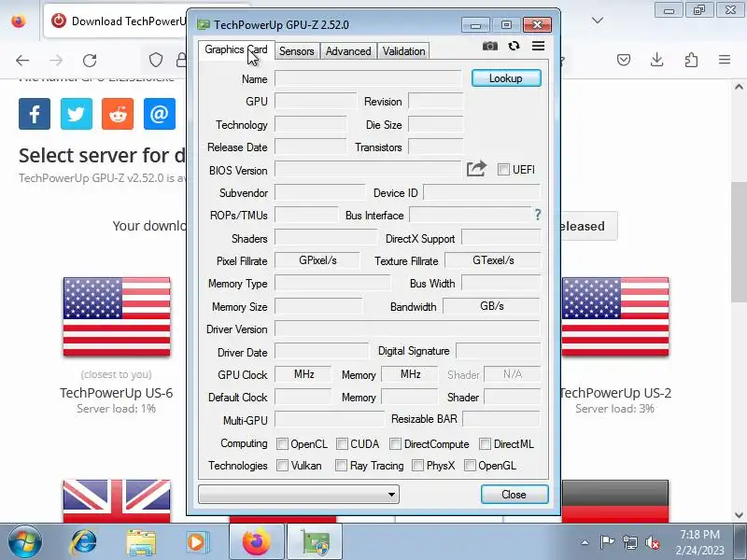Toggle the Ray Tracing checkbox

tap(341, 465)
